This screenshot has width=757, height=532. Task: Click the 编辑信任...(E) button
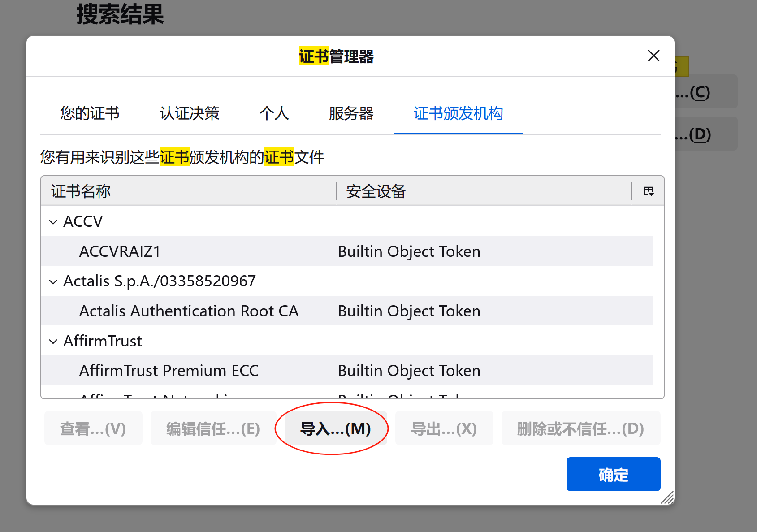click(213, 428)
